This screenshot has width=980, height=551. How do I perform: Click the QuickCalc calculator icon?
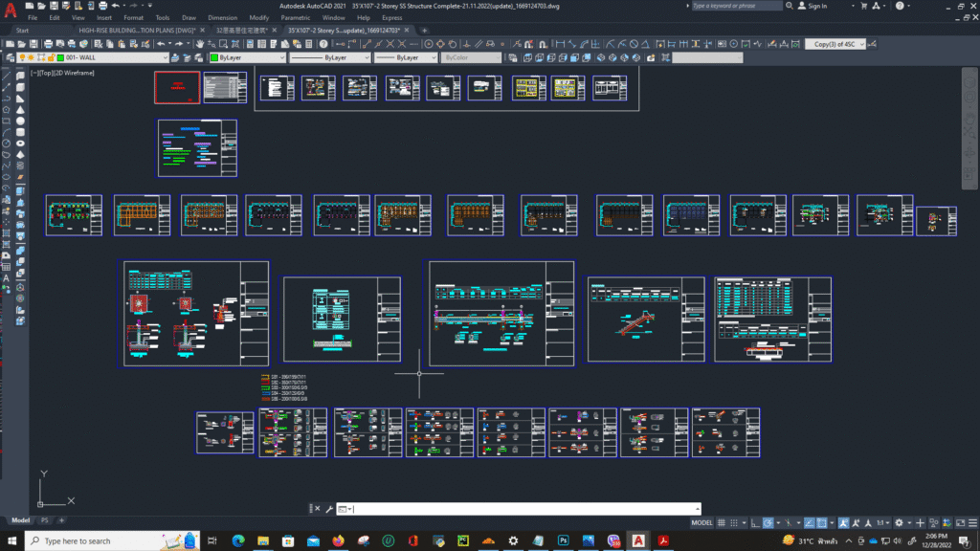[x=308, y=44]
